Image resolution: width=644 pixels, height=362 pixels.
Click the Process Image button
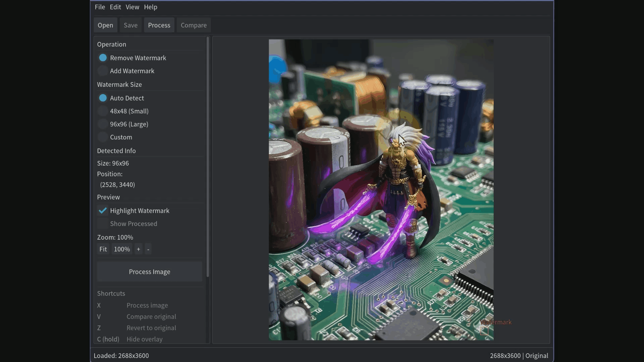pyautogui.click(x=149, y=272)
